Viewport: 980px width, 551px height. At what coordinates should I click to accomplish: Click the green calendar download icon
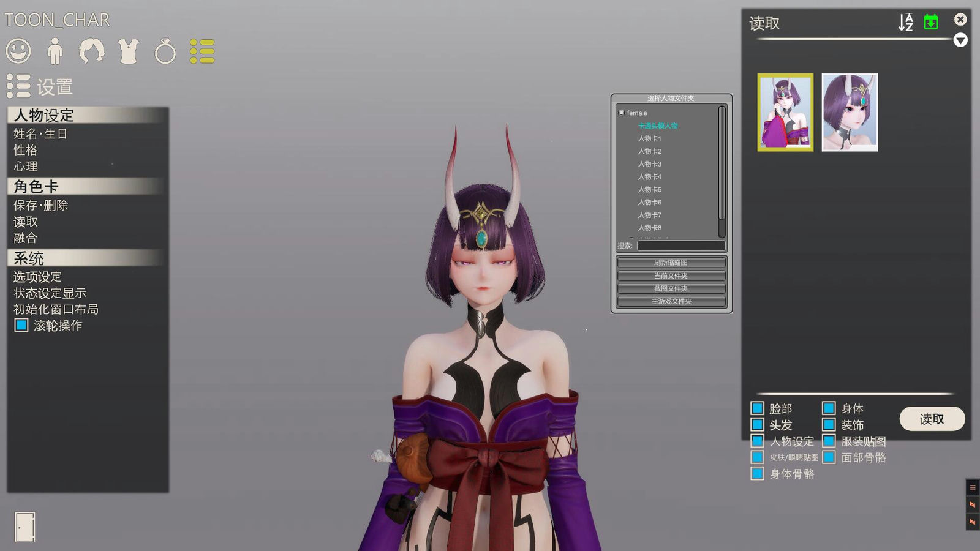point(930,23)
